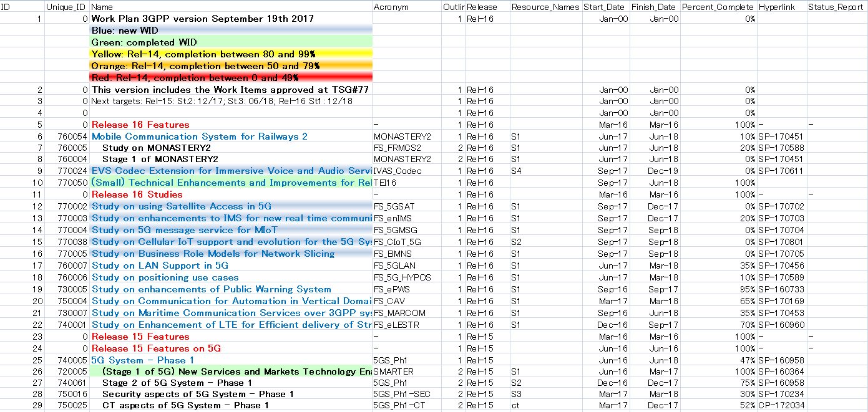Screen dimensions: 868x412
Task: Click the SMARTER acronym cell
Action: 407,371
